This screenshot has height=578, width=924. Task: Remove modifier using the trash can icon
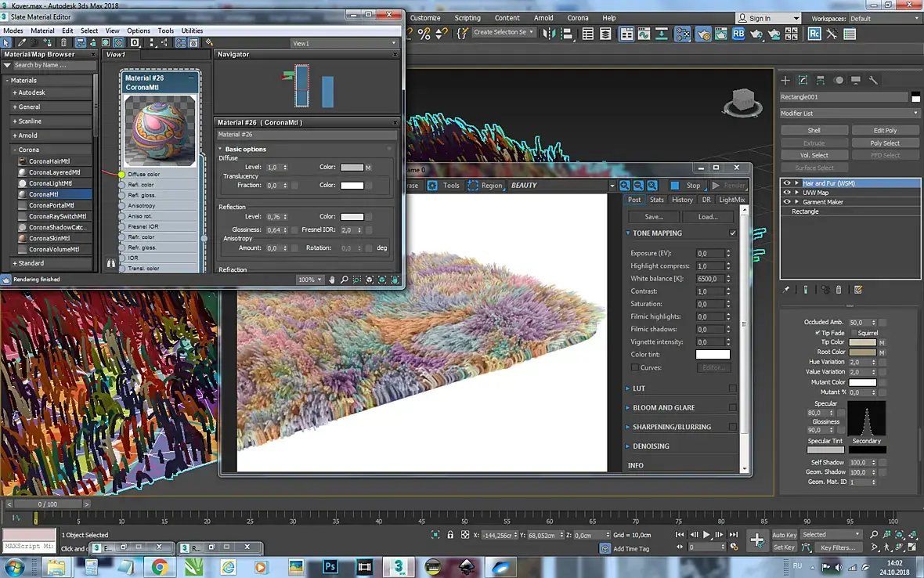pos(839,290)
